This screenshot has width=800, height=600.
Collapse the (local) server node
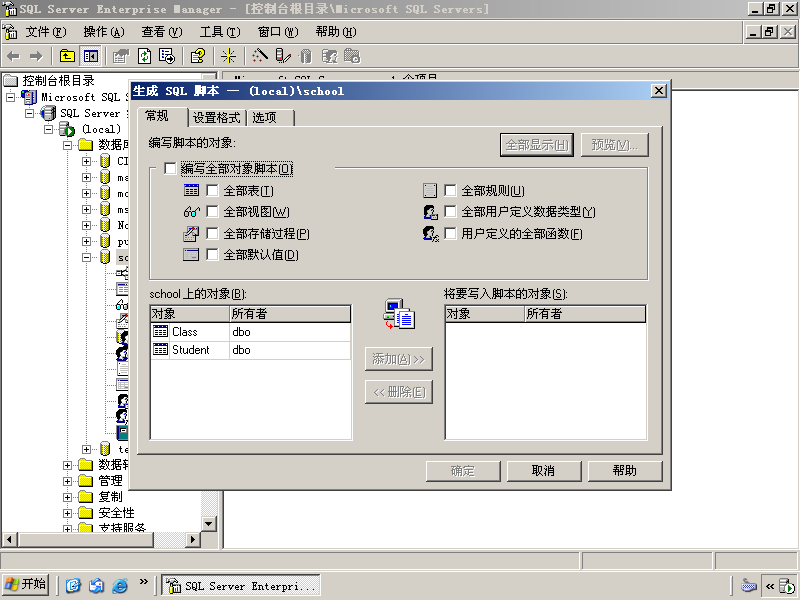click(48, 129)
